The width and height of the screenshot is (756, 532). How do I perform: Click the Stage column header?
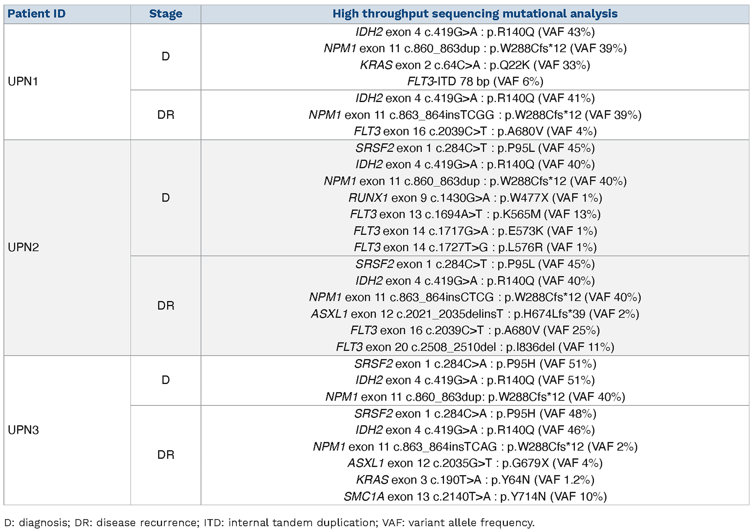166,14
